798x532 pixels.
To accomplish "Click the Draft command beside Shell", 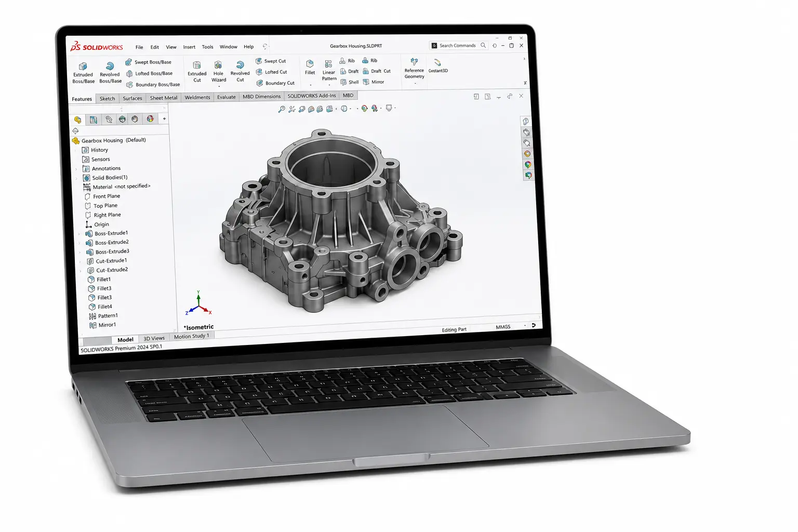I will (349, 71).
